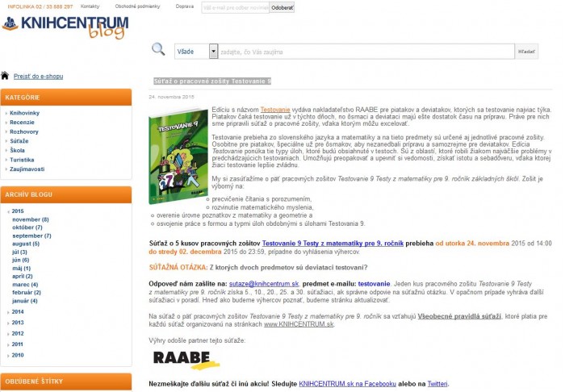565x392 pixels.
Task: Focus the search field 'zadajte, čo Vás zaujíma'
Action: [x=366, y=52]
